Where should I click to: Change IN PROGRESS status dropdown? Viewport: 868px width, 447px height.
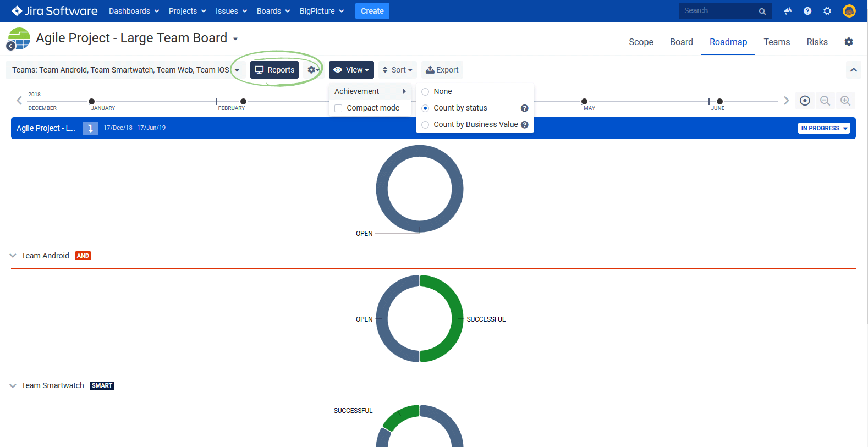click(x=824, y=128)
